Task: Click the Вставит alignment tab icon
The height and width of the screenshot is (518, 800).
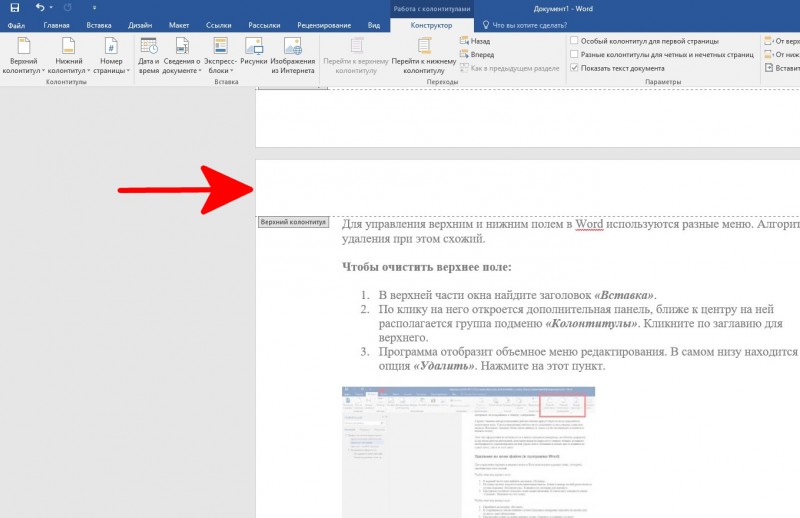Action: [768, 68]
